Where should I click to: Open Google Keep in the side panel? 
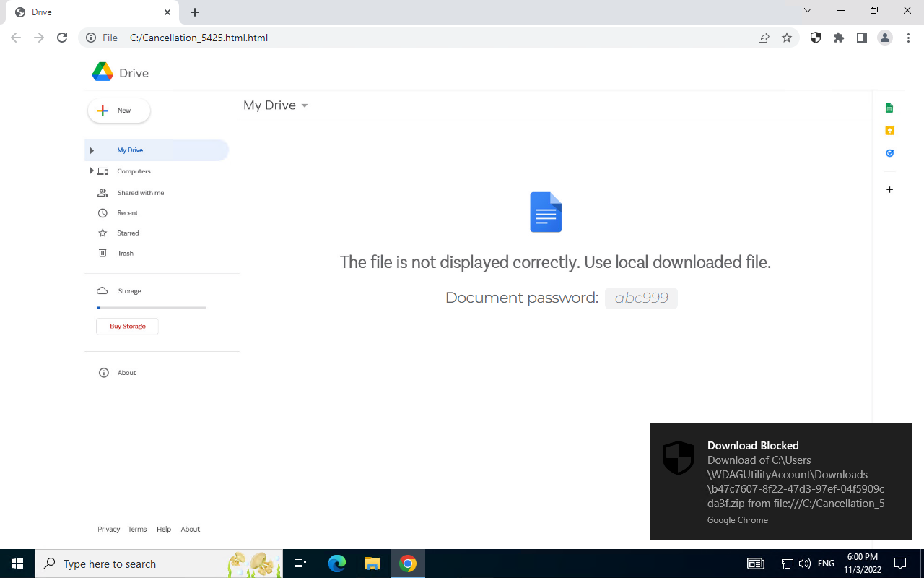click(x=889, y=130)
